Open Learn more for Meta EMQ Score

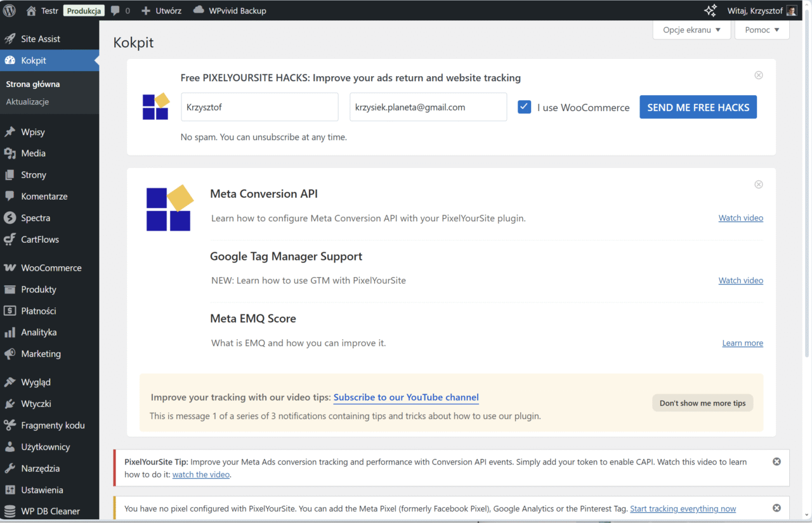pyautogui.click(x=743, y=343)
